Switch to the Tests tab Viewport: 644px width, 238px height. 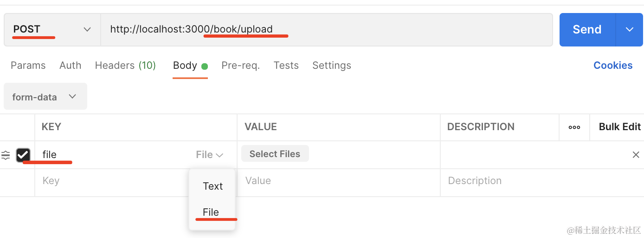pos(286,66)
